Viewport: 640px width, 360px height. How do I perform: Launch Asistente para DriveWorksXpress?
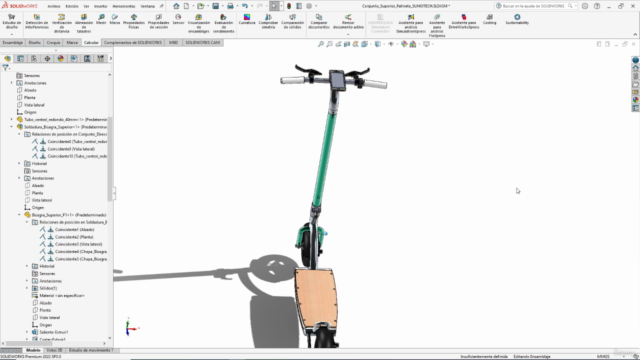(464, 22)
